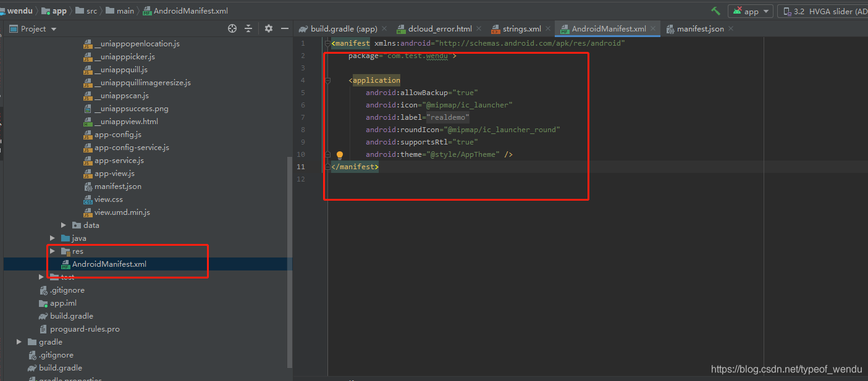This screenshot has height=381, width=868.
Task: Open the HVGA slider device selector
Action: (824, 11)
